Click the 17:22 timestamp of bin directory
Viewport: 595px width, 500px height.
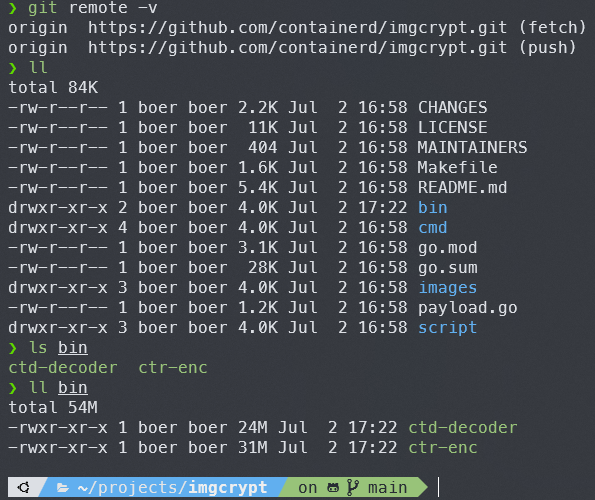(x=382, y=208)
